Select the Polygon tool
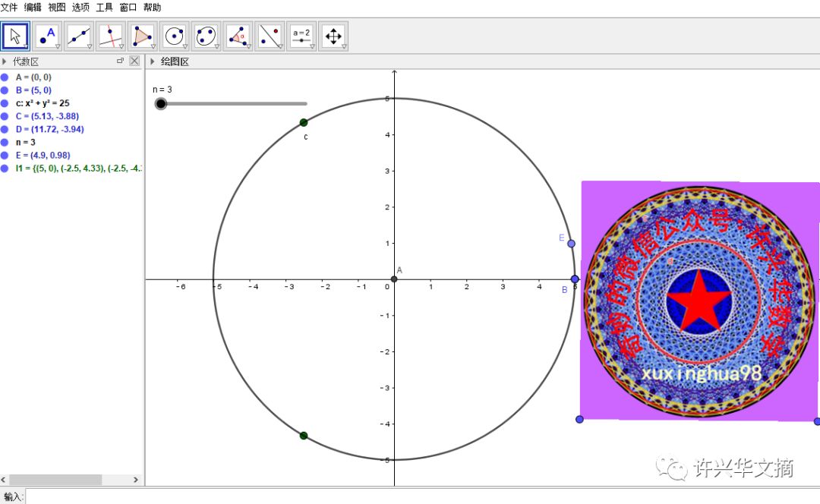Image resolution: width=820 pixels, height=504 pixels. (142, 36)
